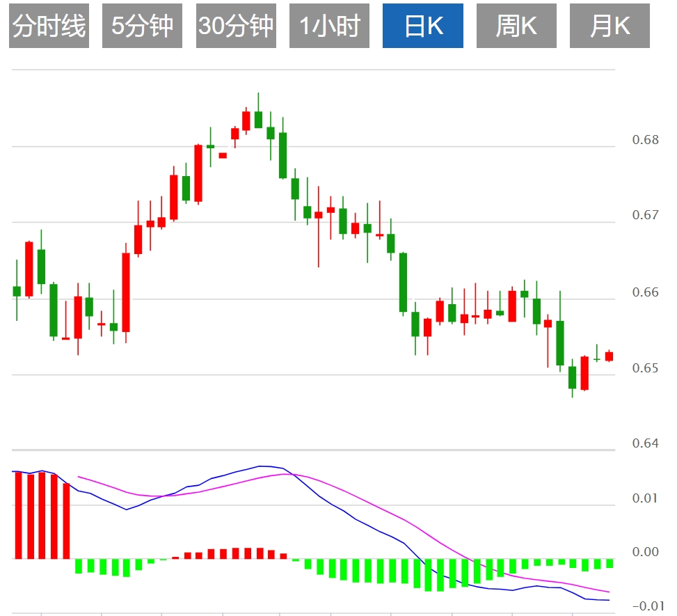The width and height of the screenshot is (677, 616).
Task: Click the 0.00 MACD axis label
Action: (x=646, y=552)
